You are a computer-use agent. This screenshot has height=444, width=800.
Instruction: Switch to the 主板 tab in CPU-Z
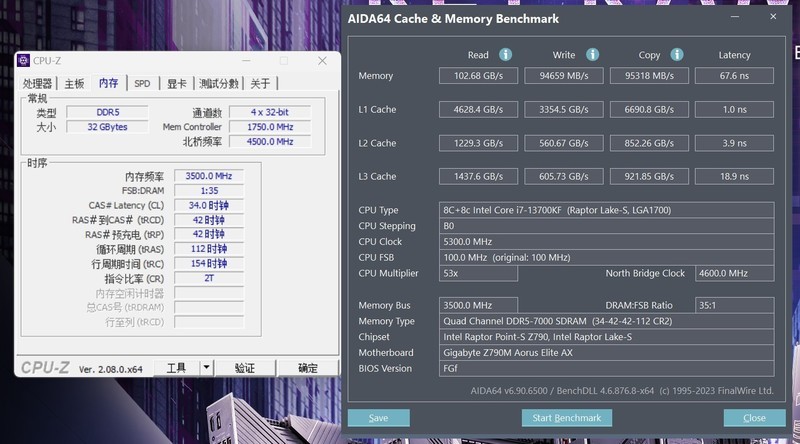click(74, 84)
